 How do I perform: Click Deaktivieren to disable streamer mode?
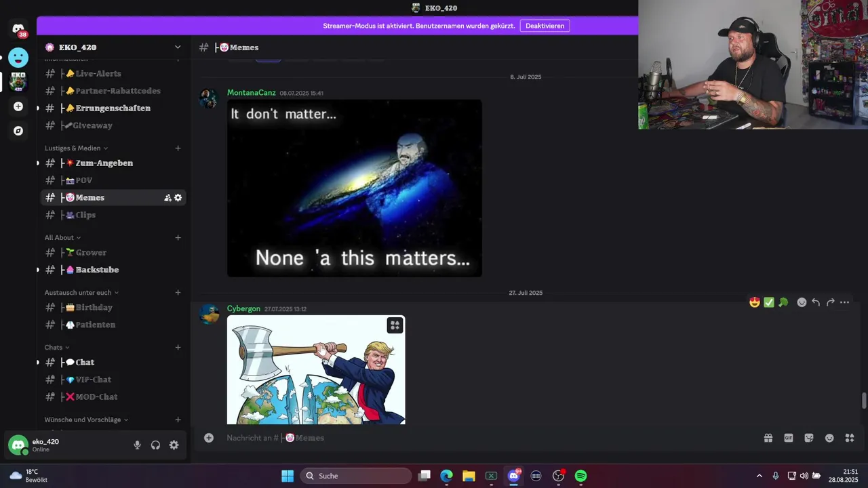point(545,26)
